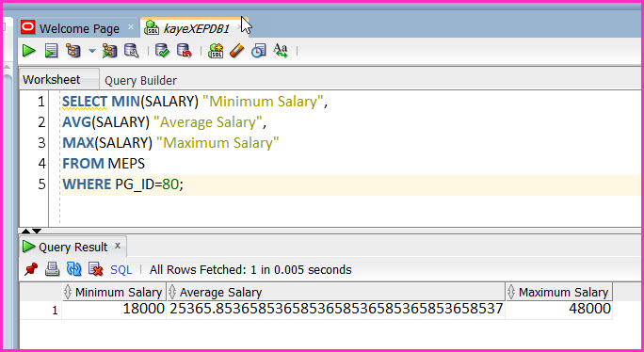This screenshot has width=644, height=352.
Task: Switch to the Welcome Page tab
Action: 79,29
